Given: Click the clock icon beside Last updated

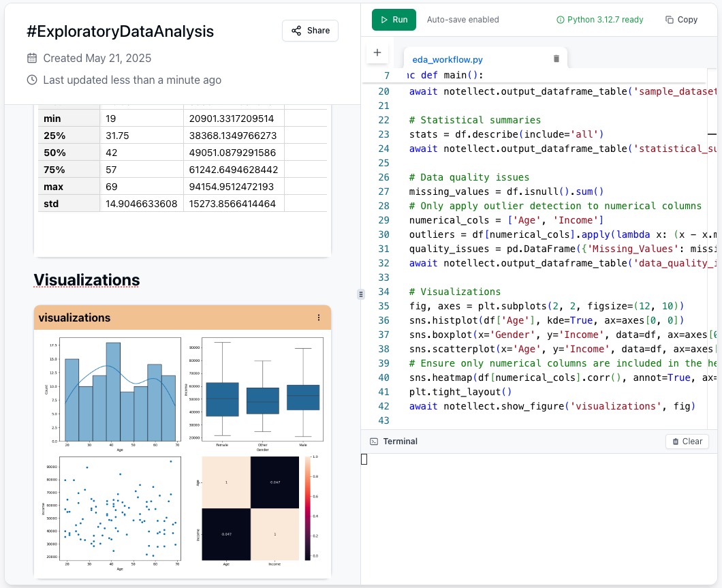Looking at the screenshot, I should pyautogui.click(x=32, y=80).
